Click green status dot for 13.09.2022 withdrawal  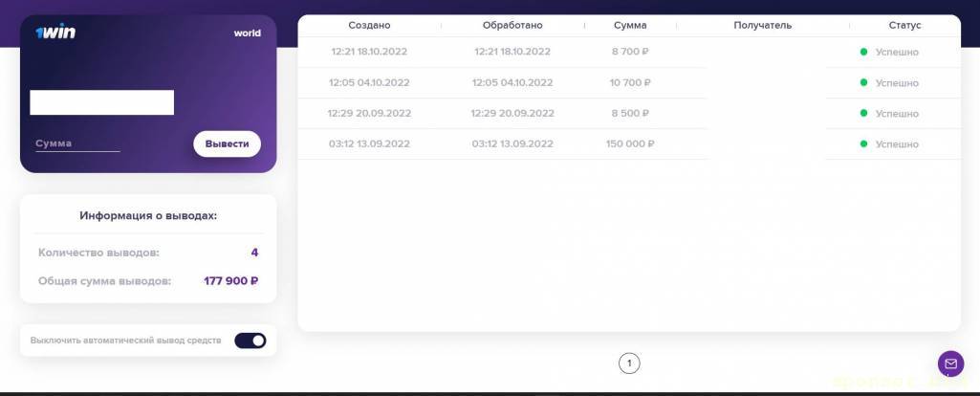pyautogui.click(x=864, y=144)
